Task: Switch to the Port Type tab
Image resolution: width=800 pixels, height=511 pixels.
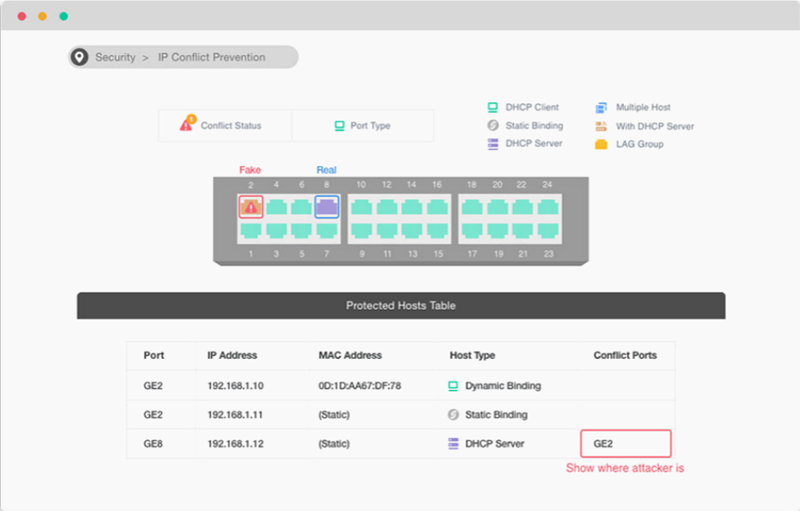Action: 363,125
